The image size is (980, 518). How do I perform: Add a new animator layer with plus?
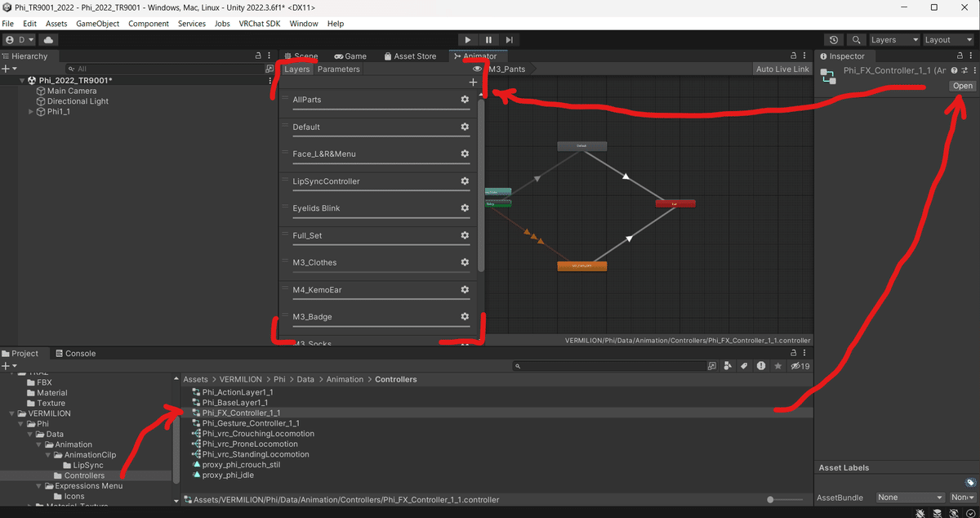coord(473,83)
